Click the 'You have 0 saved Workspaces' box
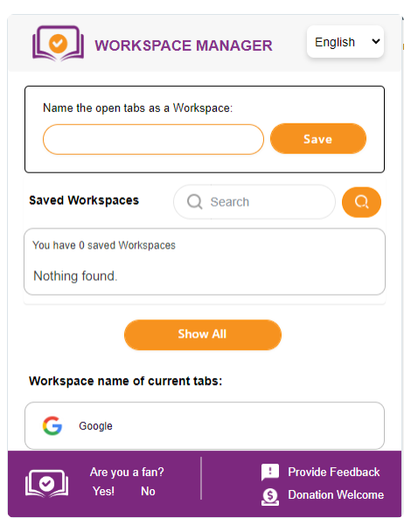This screenshot has height=532, width=411. click(205, 262)
